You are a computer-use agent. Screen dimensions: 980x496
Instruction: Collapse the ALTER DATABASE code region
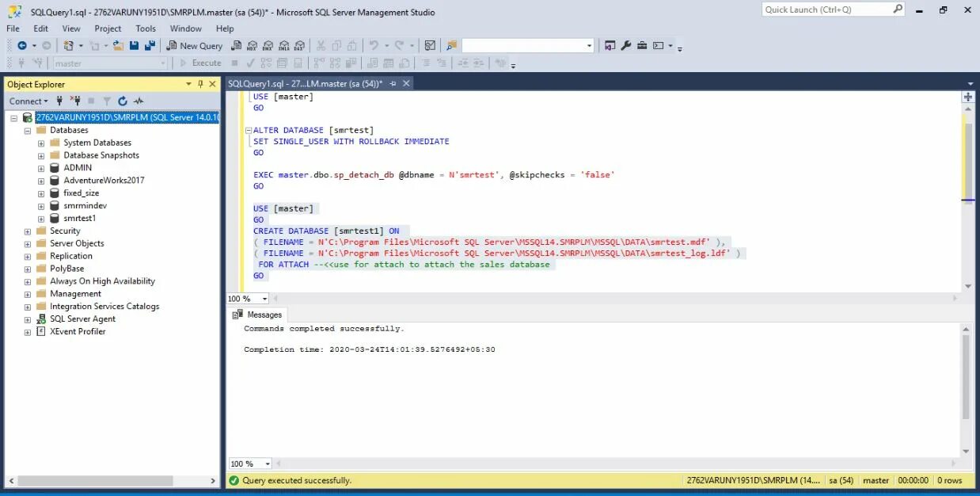tap(248, 131)
